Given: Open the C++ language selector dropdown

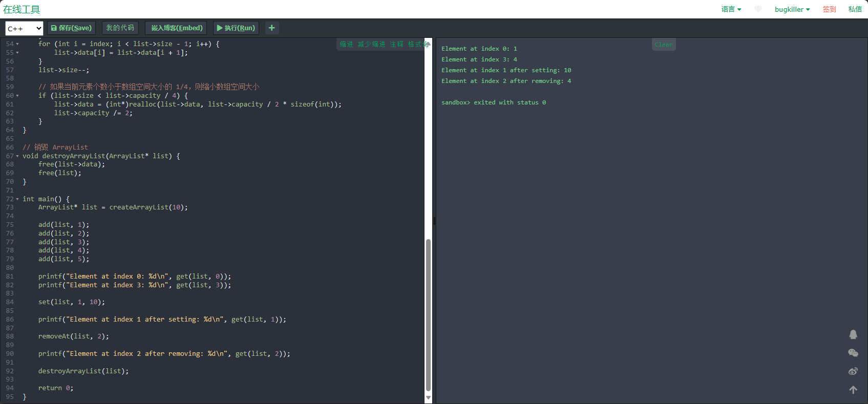Looking at the screenshot, I should 24,28.
